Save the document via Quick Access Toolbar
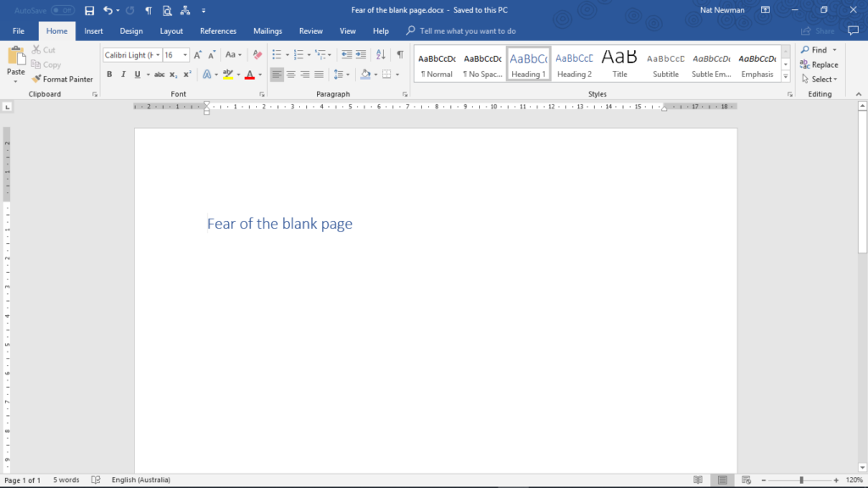 [x=89, y=10]
